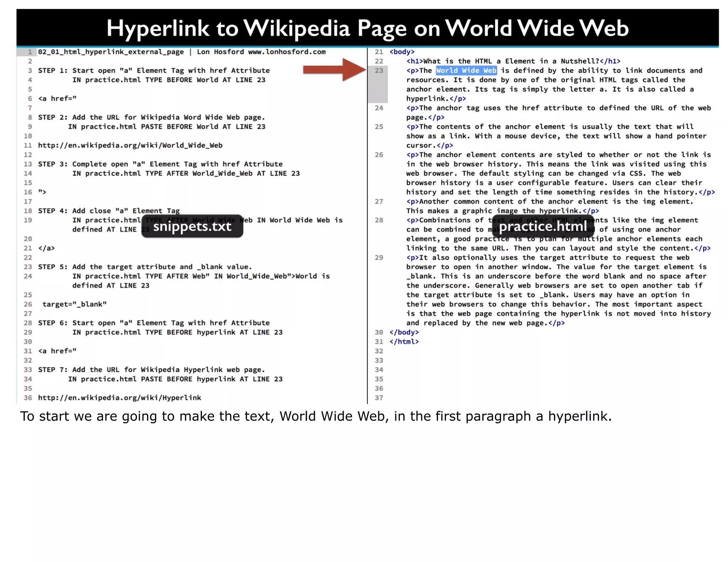
Task: Click line number 29 in practice.html gutter
Action: tap(379, 258)
